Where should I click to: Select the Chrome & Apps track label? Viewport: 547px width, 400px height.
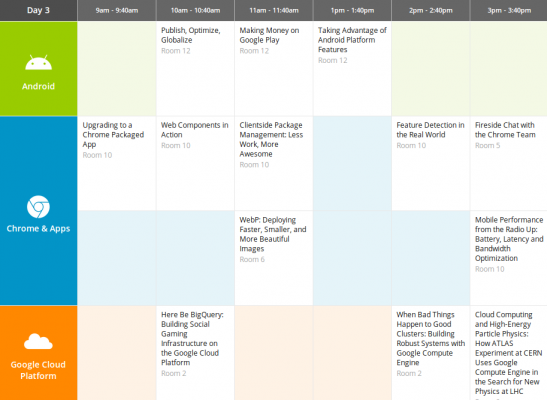[x=38, y=228]
